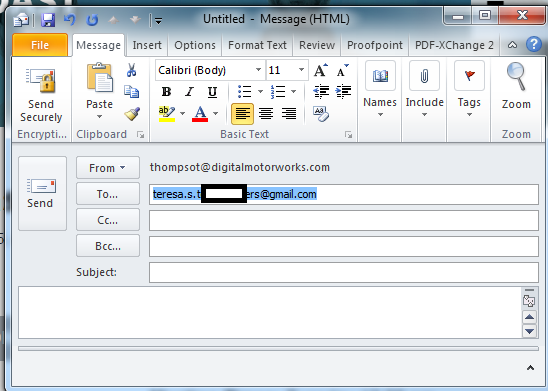Screen dimensions: 548x391
Task: Expand the people pane caret at bottom
Action: (x=530, y=368)
